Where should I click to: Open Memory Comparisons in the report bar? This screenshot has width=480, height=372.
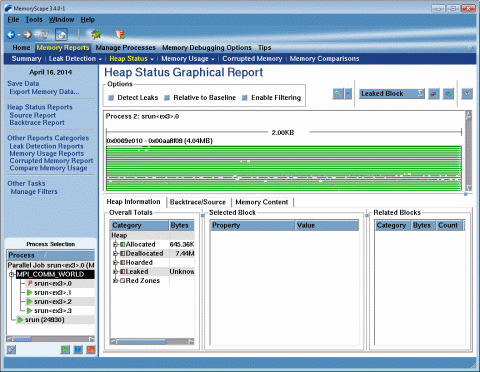pos(324,59)
